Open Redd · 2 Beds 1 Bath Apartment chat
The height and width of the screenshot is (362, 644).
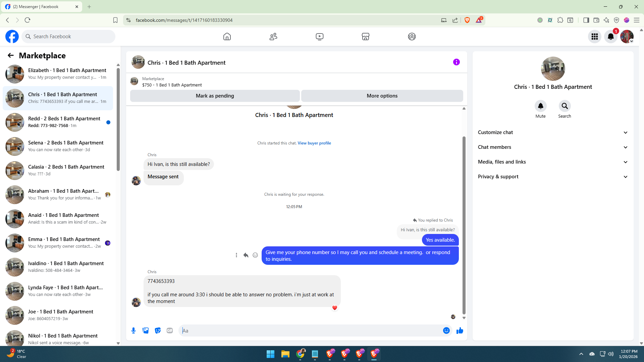tap(58, 122)
